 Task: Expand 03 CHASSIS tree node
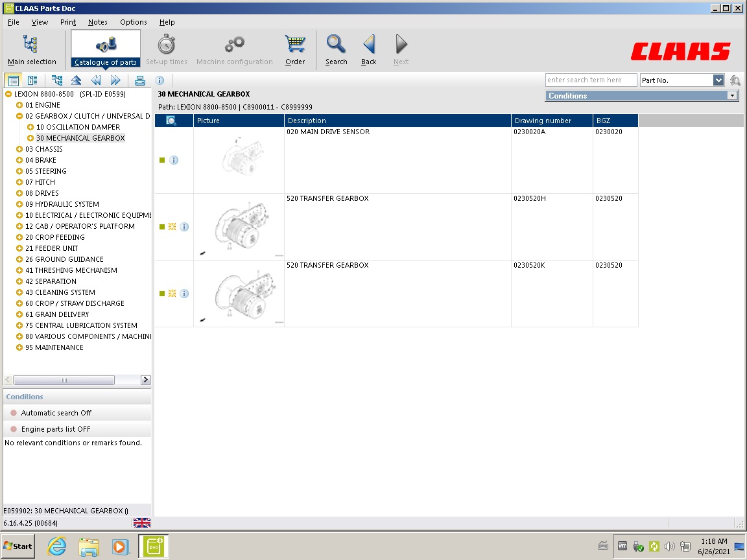click(19, 149)
